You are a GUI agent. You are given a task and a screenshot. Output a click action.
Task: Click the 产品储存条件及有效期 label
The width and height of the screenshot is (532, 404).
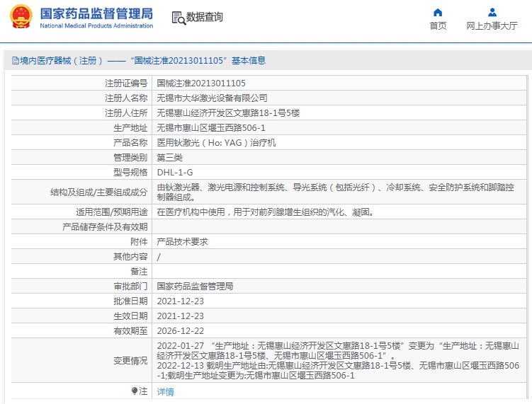coord(105,226)
